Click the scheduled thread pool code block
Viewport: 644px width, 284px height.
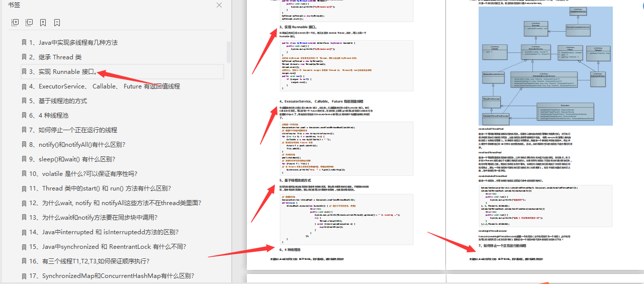click(545, 207)
